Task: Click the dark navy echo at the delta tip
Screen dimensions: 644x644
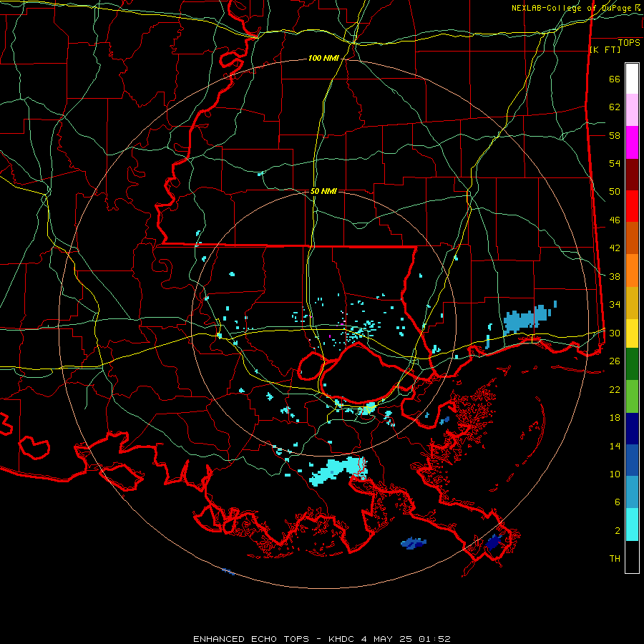Action: click(492, 542)
